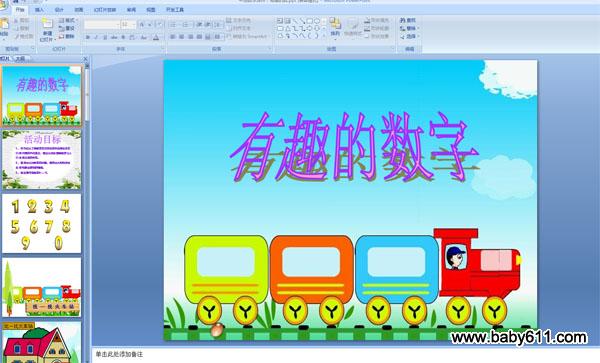Expand the slide Layout dropdown
600x363 pixels.
(68, 20)
